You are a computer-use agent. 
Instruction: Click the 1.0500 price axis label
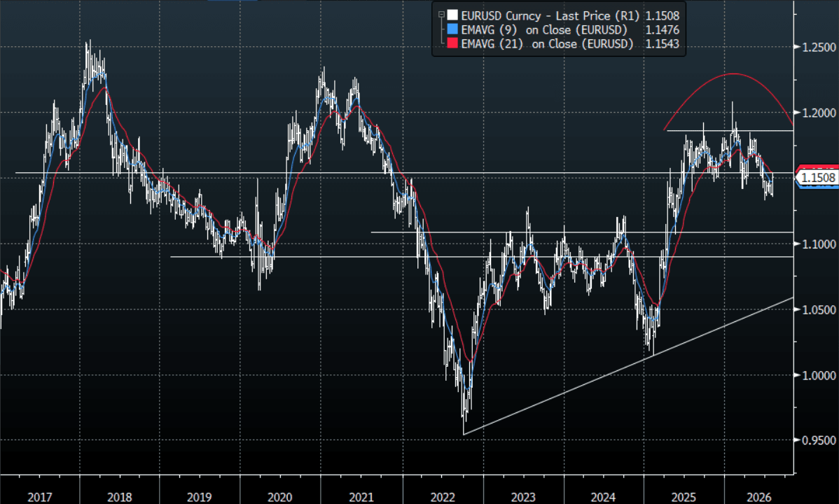click(819, 310)
